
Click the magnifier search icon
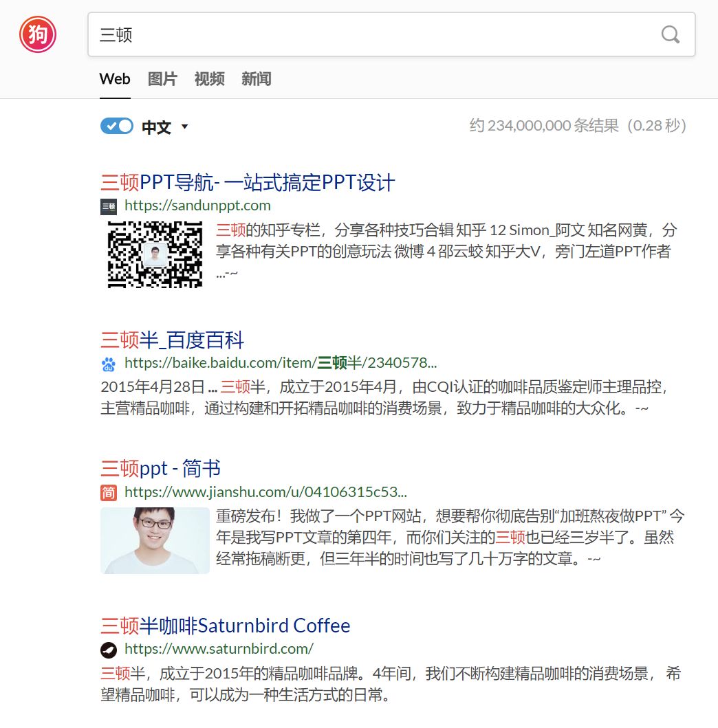click(x=670, y=34)
